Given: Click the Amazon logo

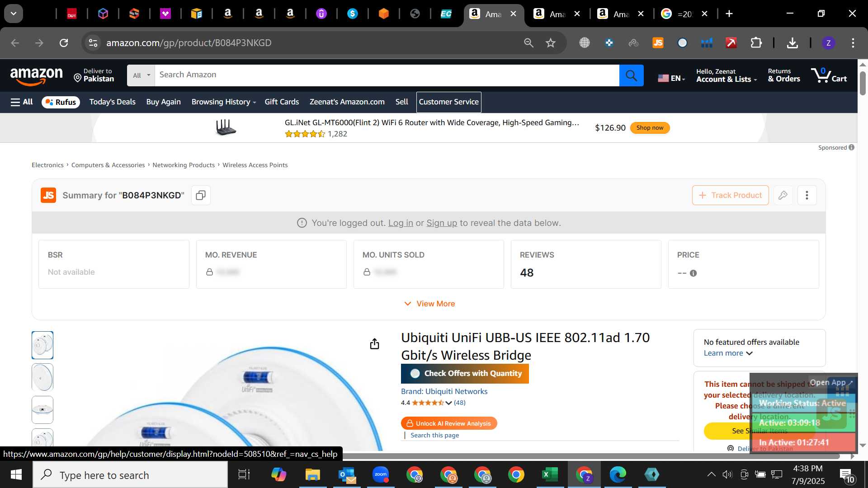Looking at the screenshot, I should click(37, 76).
